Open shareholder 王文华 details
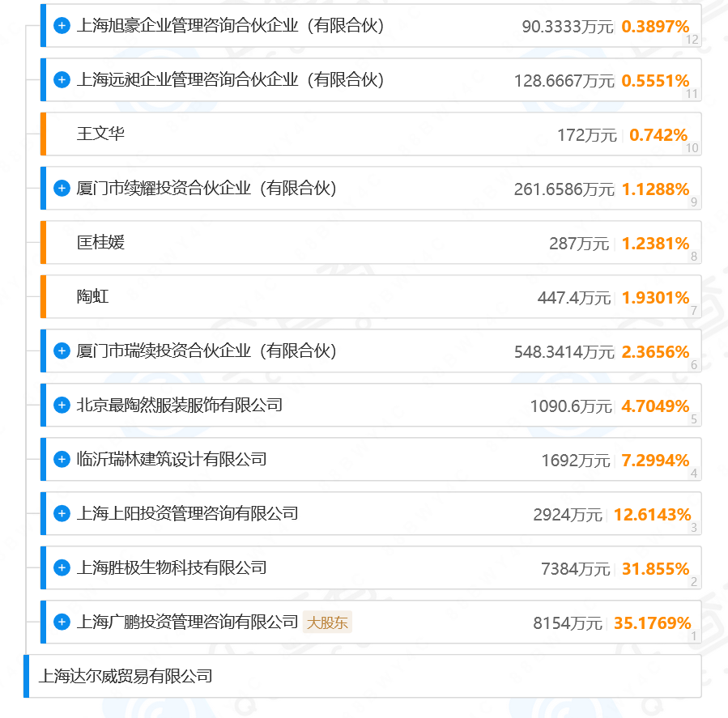Viewport: 728px width, 718px height. click(100, 134)
